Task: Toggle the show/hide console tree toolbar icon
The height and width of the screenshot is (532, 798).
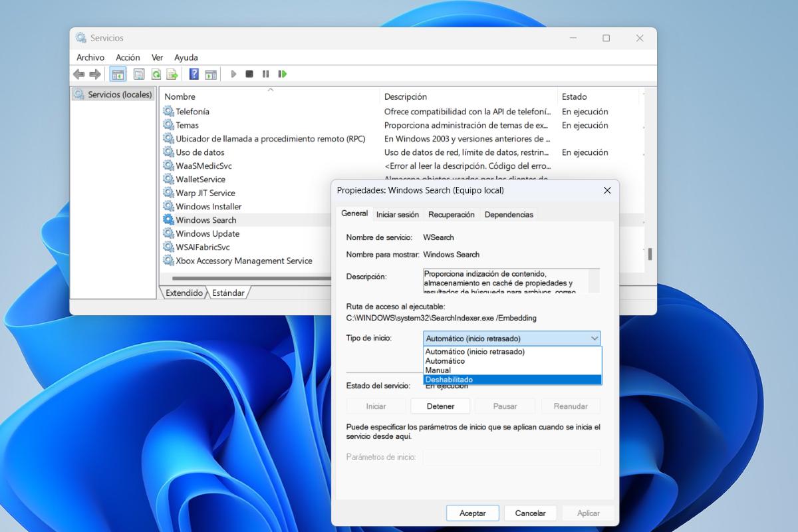Action: click(x=118, y=74)
